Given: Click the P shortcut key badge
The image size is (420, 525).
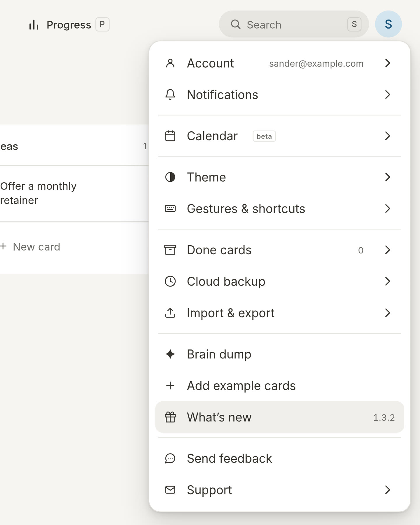Looking at the screenshot, I should 102,24.
